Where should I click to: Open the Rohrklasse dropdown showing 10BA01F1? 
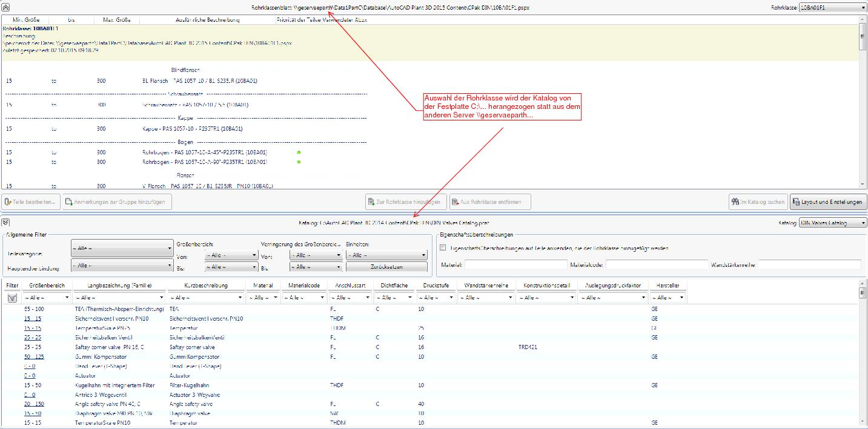(x=833, y=7)
